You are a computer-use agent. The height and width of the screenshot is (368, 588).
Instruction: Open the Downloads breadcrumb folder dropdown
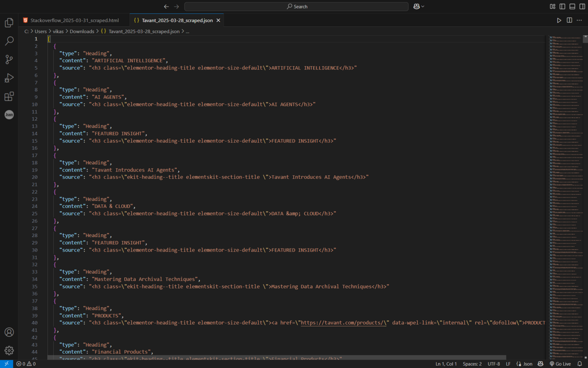click(x=82, y=31)
